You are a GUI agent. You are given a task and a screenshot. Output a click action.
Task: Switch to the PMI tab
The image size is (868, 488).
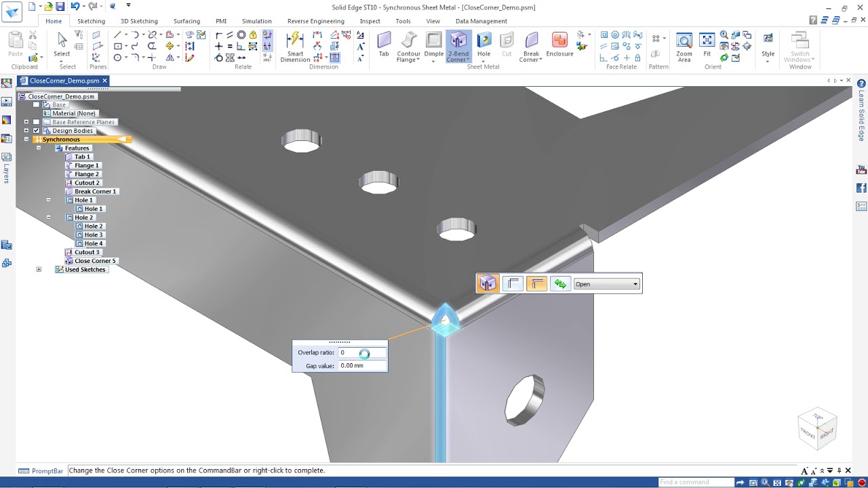(x=221, y=21)
